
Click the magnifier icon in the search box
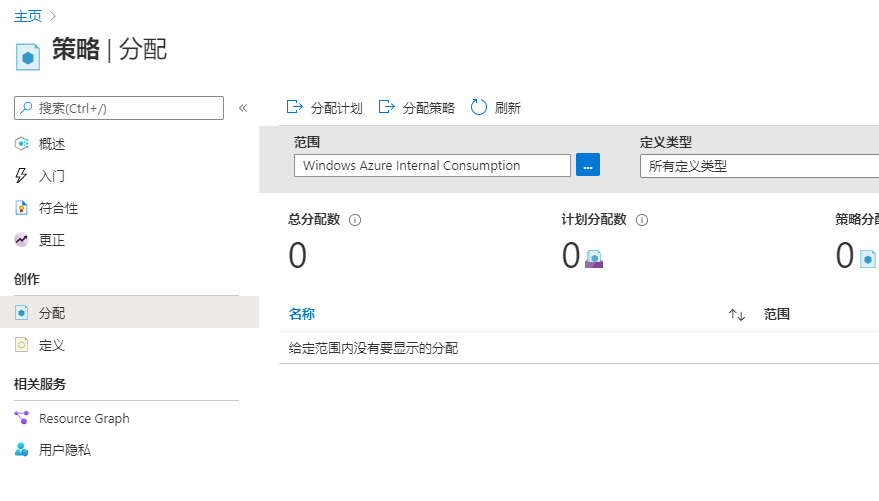(26, 108)
